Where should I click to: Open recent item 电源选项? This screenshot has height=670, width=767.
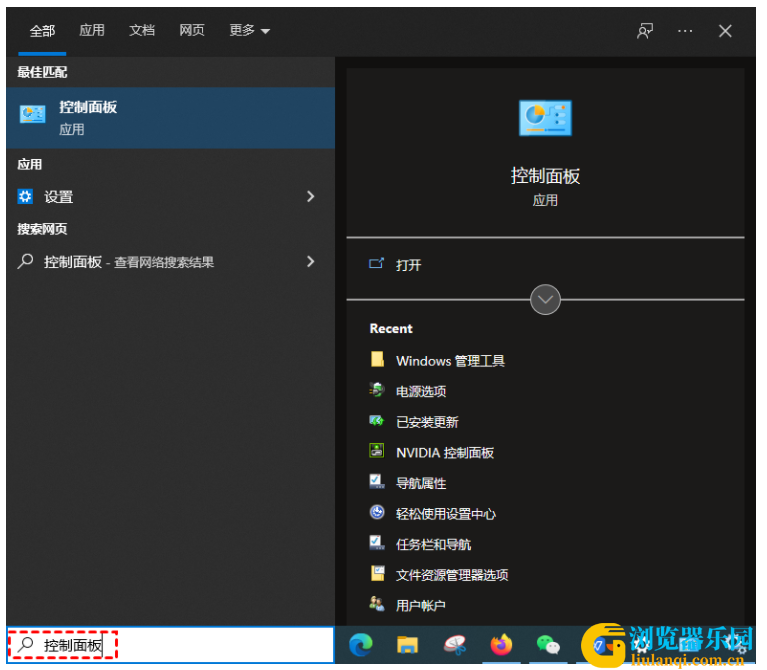(421, 391)
